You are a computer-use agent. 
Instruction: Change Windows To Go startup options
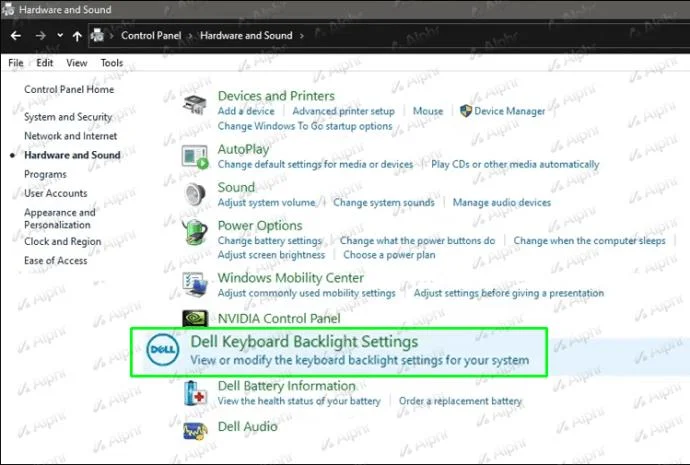coord(305,126)
